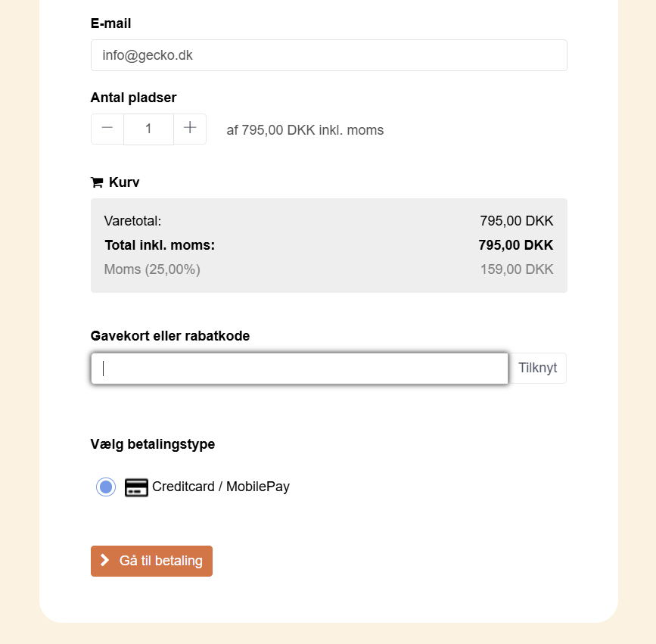Click the Vælg betalingstype heading
Screen dimensions: 656x644
152,444
